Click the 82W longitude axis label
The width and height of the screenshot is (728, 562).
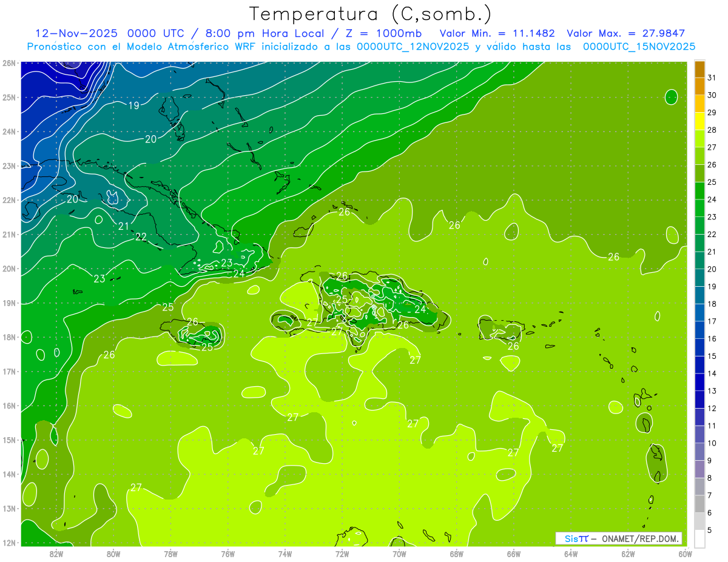(56, 554)
